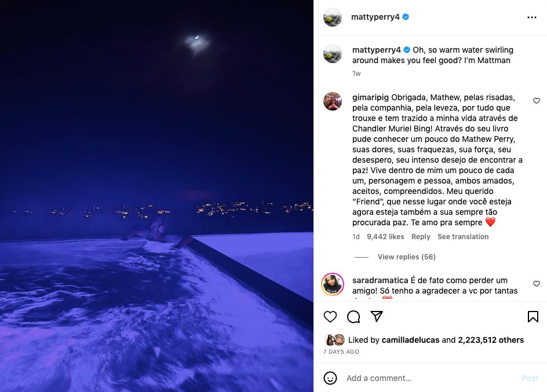Click See translation on gimaripig's comment

pyautogui.click(x=463, y=237)
